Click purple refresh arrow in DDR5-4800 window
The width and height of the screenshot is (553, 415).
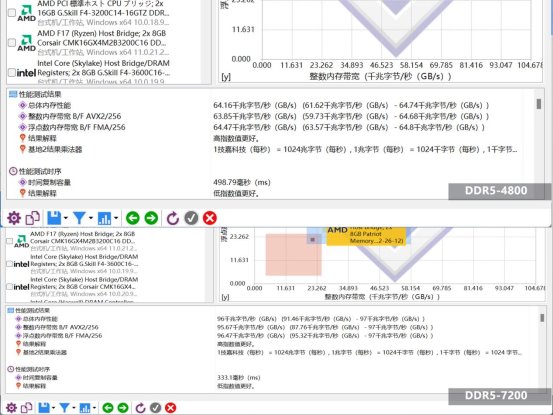point(172,218)
